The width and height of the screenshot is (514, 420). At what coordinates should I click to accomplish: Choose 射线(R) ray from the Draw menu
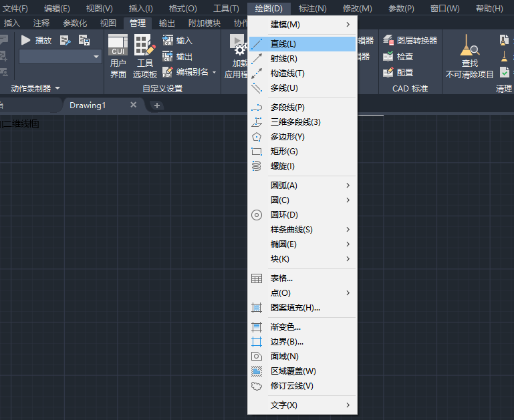coord(302,59)
